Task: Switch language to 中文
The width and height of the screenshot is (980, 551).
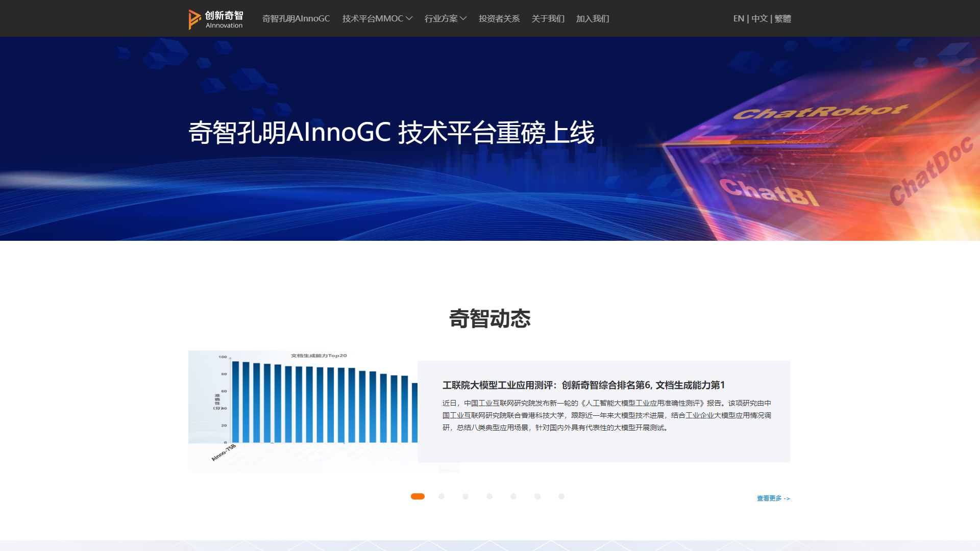Action: (759, 18)
